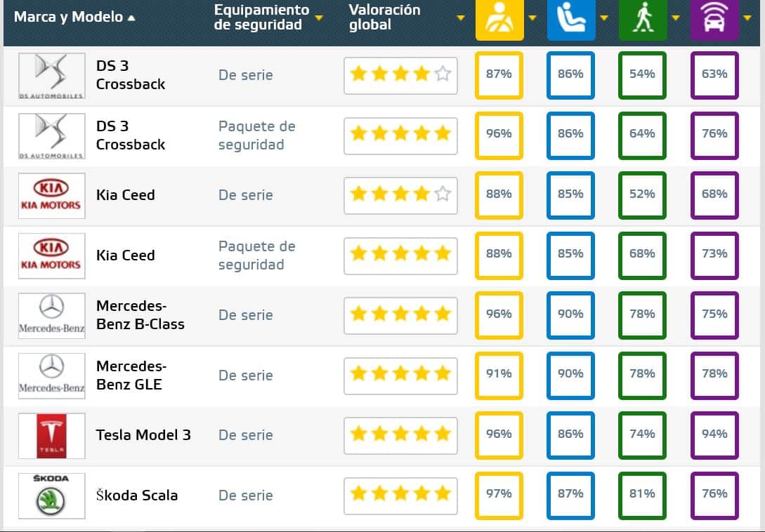Sort by Valoración global column header
This screenshot has height=532, width=765.
click(x=384, y=18)
